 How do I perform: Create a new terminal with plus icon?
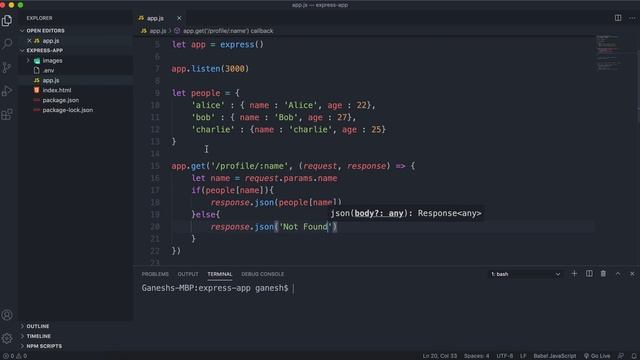click(x=574, y=274)
